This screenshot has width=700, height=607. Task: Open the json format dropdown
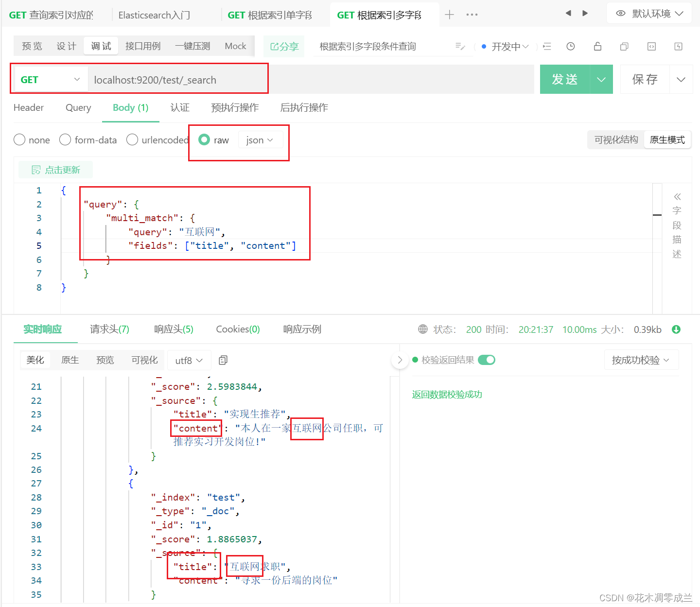(260, 140)
